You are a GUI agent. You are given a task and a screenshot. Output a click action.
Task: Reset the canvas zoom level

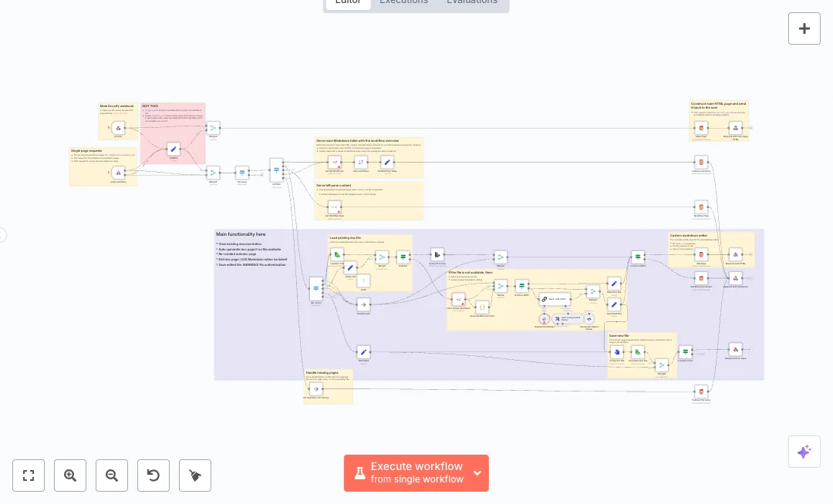click(153, 475)
